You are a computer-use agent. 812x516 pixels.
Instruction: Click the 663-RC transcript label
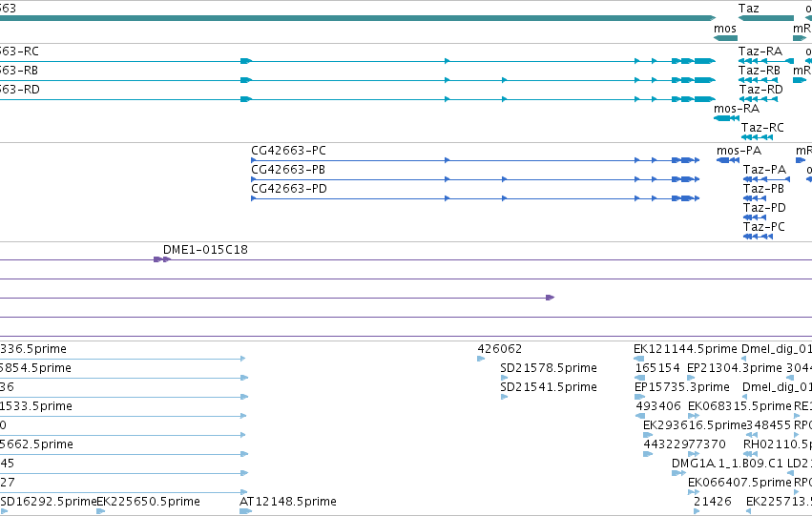[x=19, y=52]
